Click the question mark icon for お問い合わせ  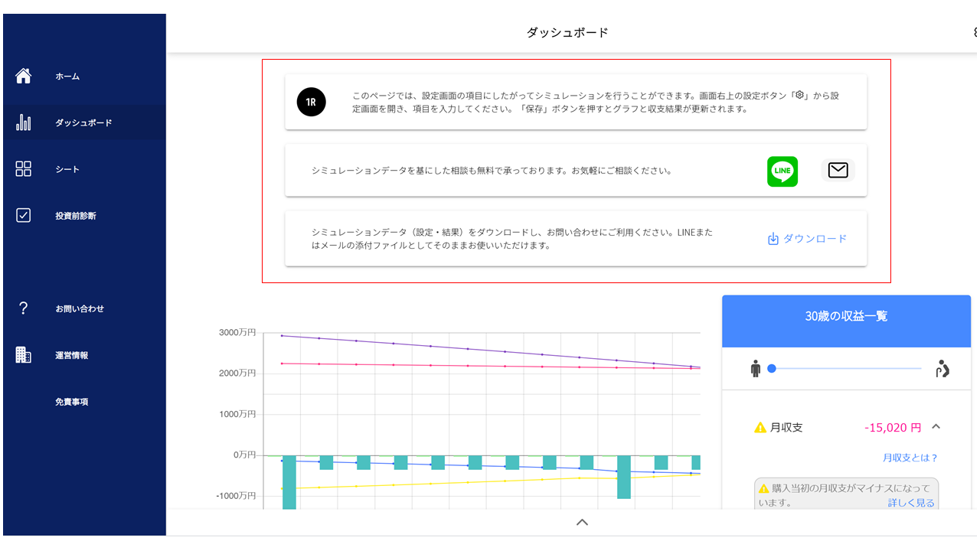click(x=24, y=308)
